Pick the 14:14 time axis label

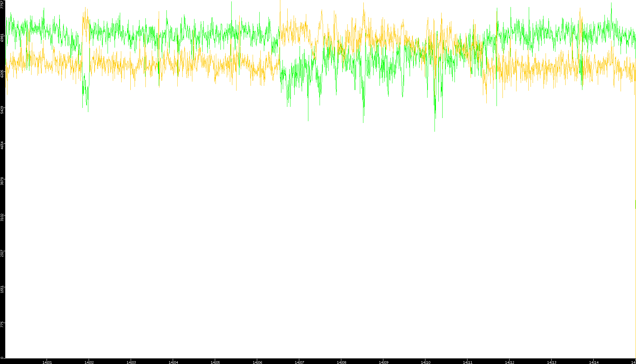pos(594,362)
